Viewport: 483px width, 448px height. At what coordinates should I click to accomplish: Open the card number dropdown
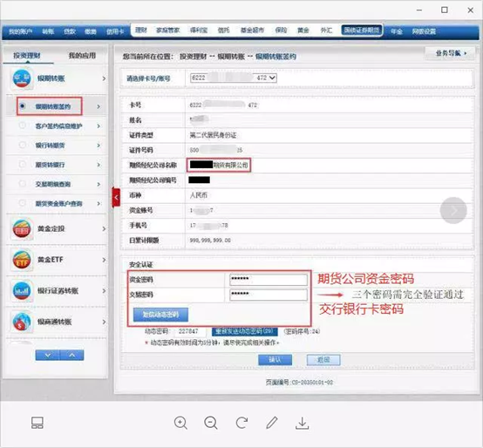(x=234, y=78)
